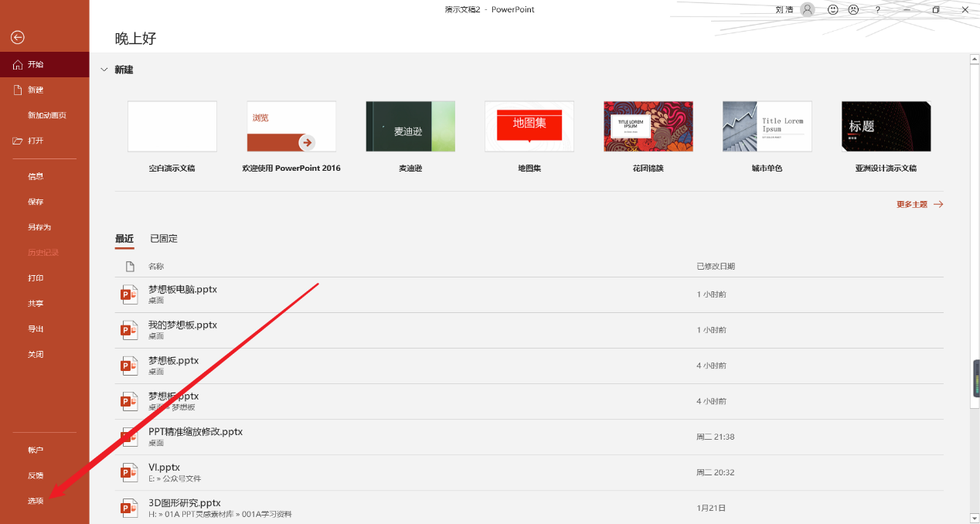The image size is (980, 524).
Task: Click the 周二 21:38 modified date
Action: point(716,437)
